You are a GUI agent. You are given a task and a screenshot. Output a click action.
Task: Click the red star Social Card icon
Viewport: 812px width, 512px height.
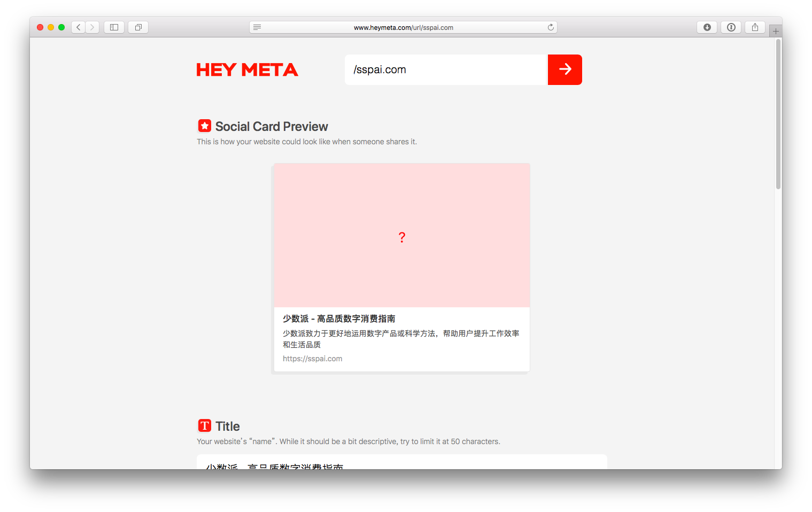pos(205,126)
